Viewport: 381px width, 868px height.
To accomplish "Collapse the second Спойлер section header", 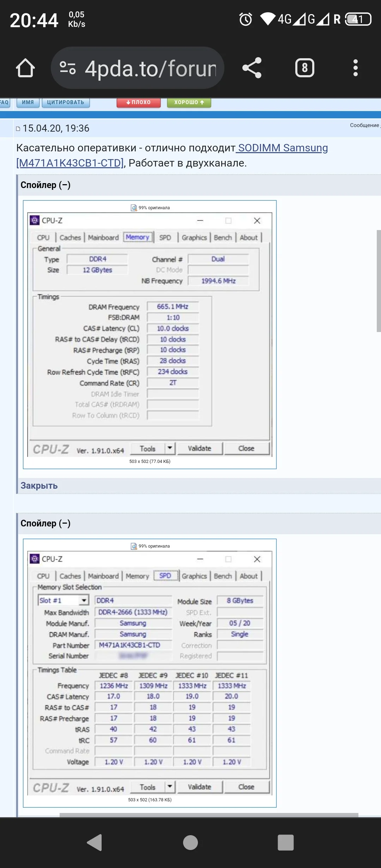I will click(46, 523).
